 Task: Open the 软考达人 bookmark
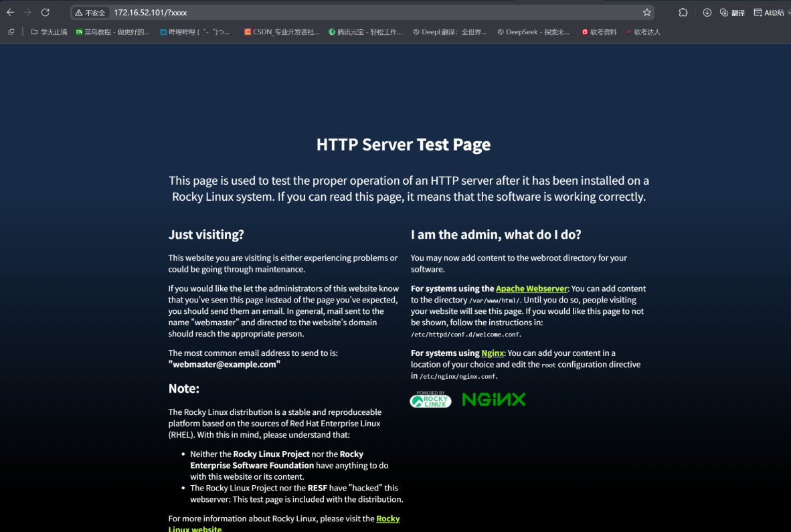pos(642,31)
